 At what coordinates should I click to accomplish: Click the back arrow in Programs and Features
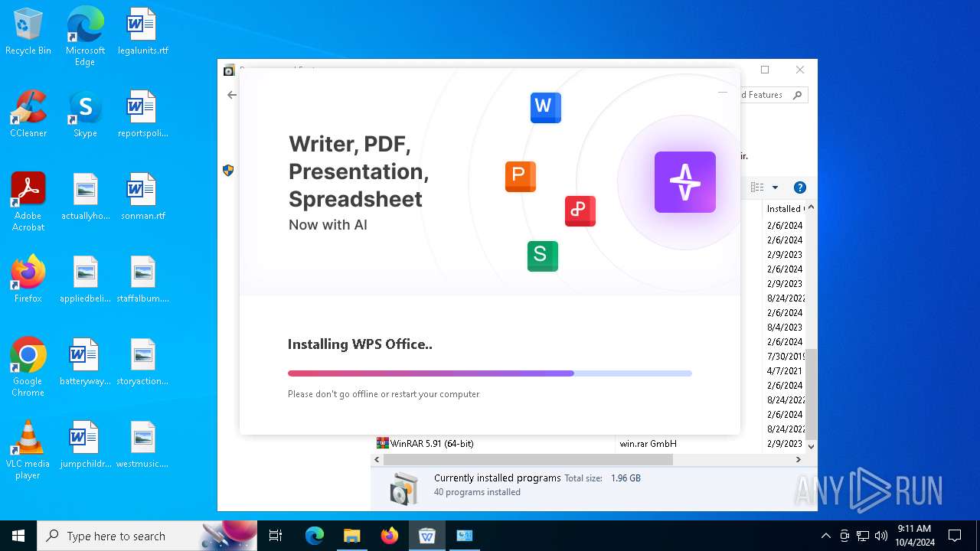point(232,95)
